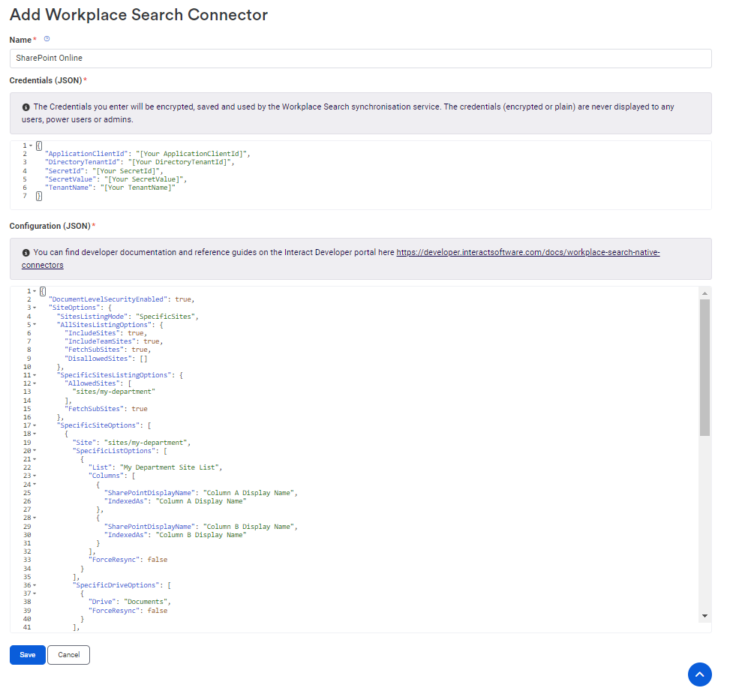Viewport: 733px width, 700px height.
Task: Click the FetchSubSites value on line 15
Action: point(140,409)
